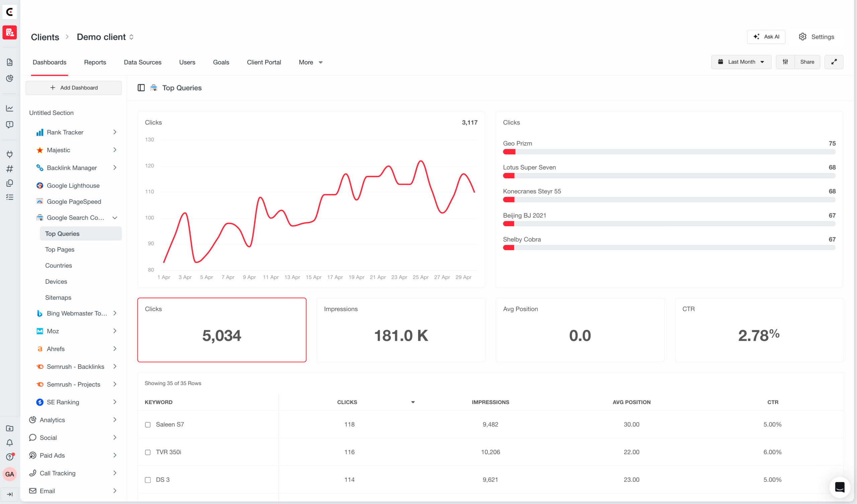This screenshot has height=504, width=857.
Task: Open the Last Month date range dropdown
Action: click(741, 62)
